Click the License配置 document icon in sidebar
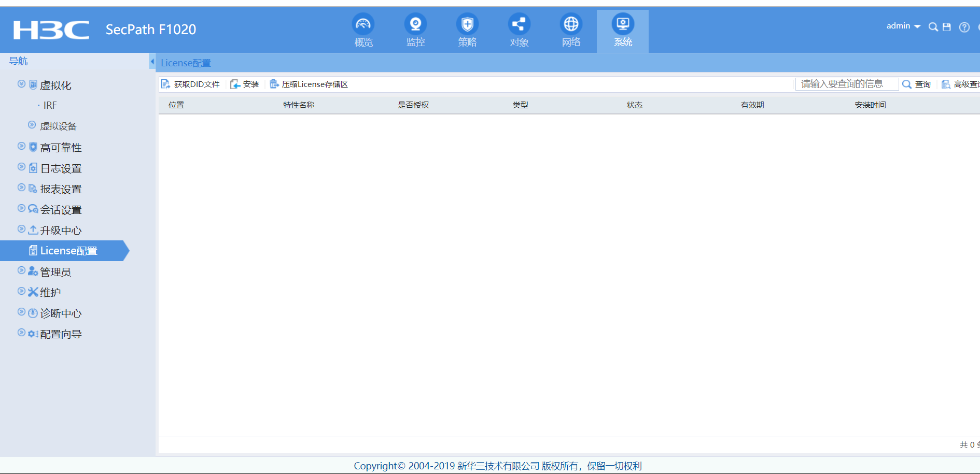This screenshot has width=980, height=474. 33,251
